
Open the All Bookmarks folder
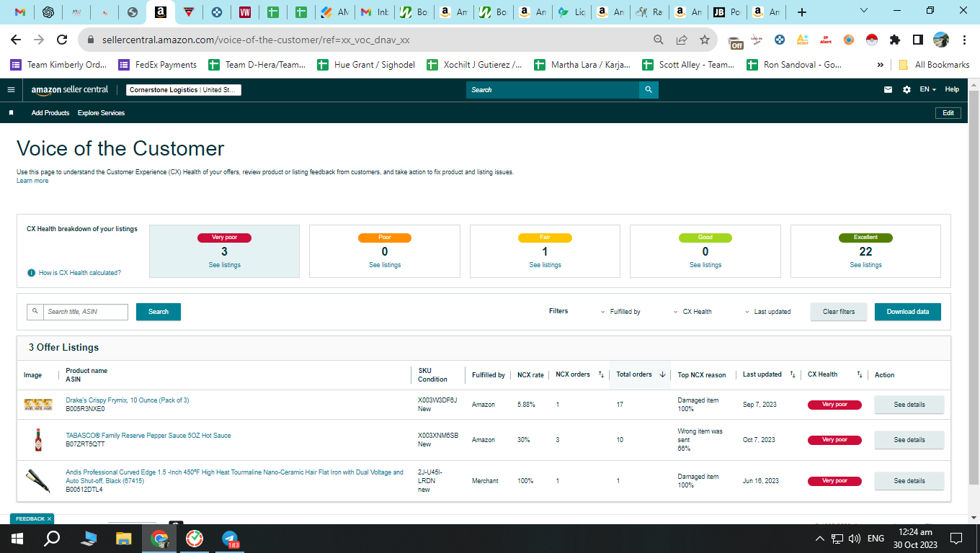935,65
